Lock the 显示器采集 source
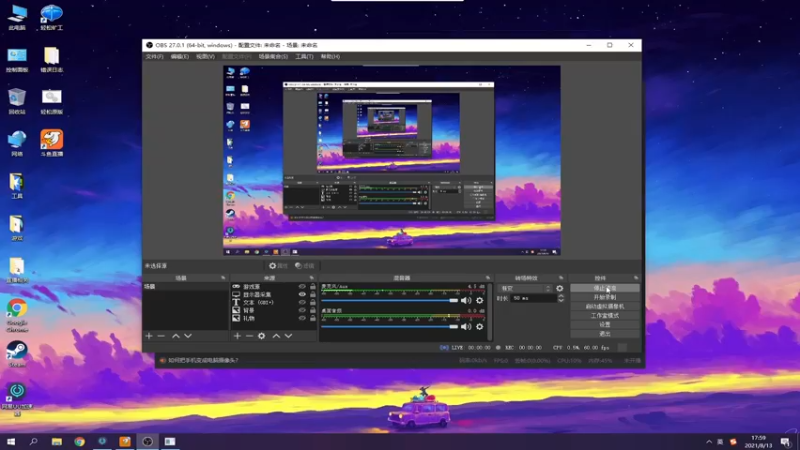The height and width of the screenshot is (450, 800). [x=313, y=294]
